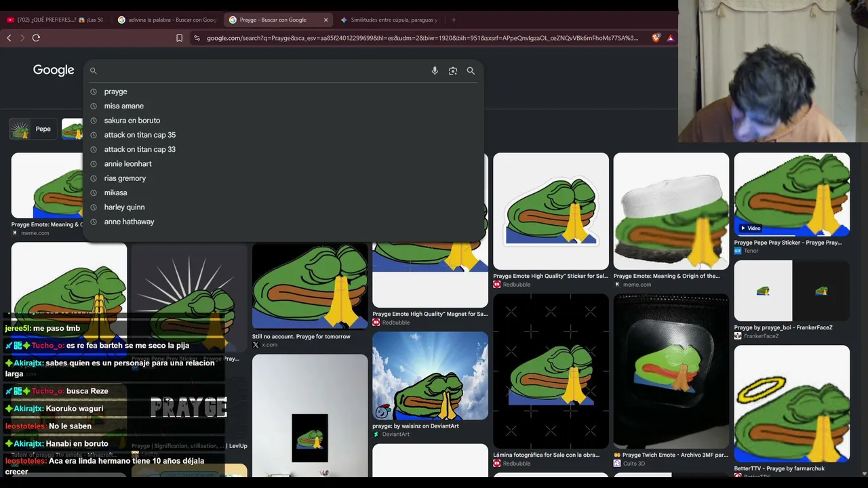The image size is (868, 488).
Task: Submit search with the magnifier button
Action: (471, 70)
